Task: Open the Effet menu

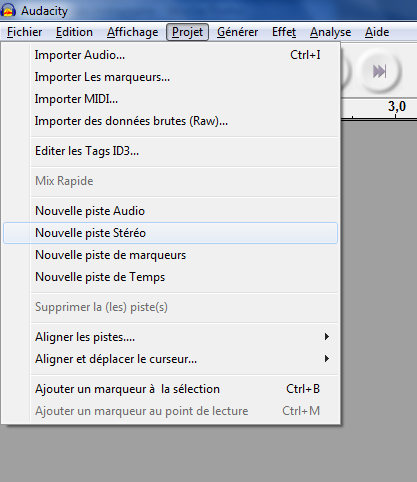Action: (284, 32)
